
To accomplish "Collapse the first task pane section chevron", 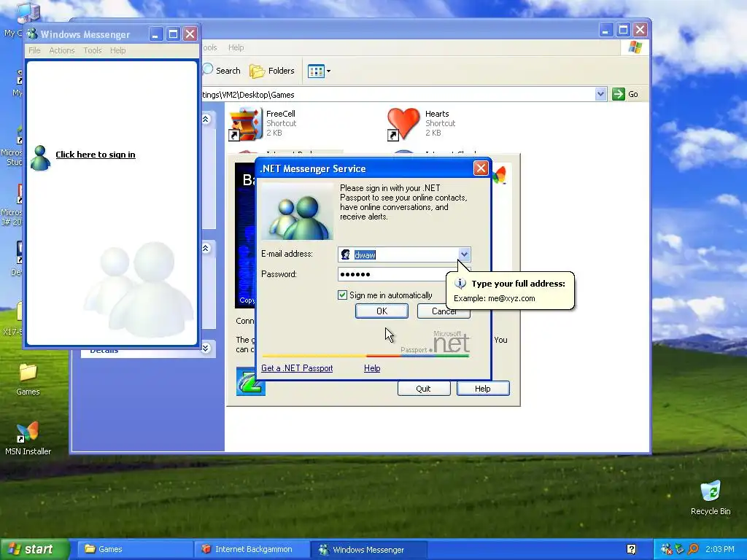I will pos(206,119).
